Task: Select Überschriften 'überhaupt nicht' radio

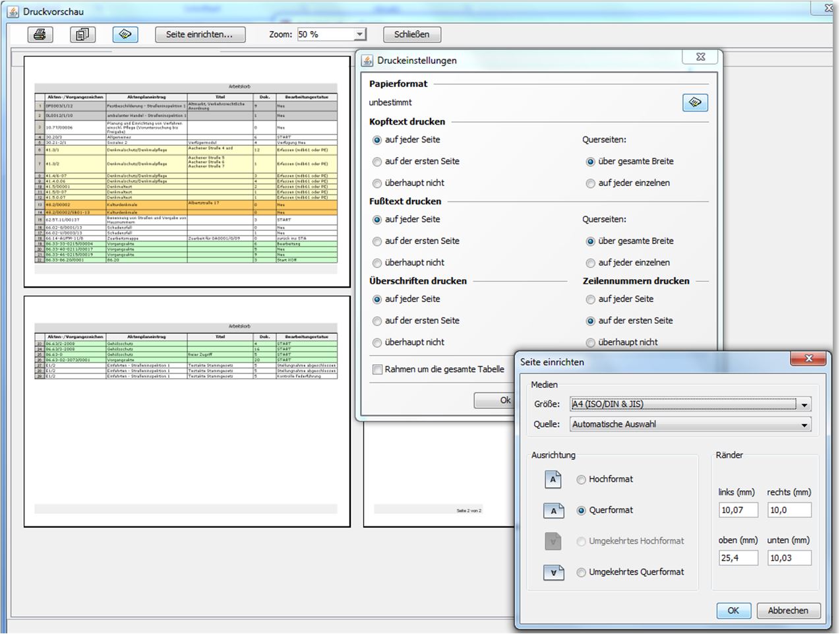Action: 377,343
